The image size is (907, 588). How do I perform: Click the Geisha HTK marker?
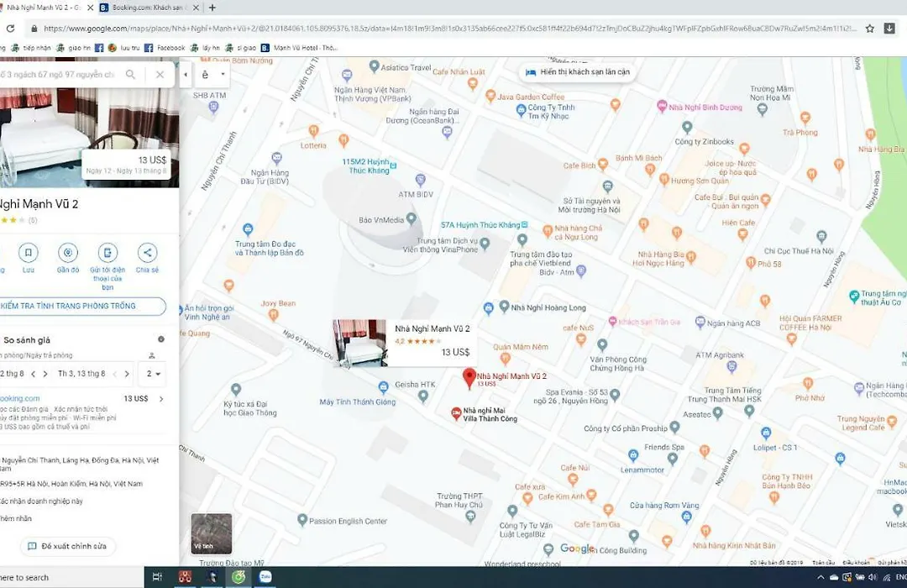click(x=422, y=396)
